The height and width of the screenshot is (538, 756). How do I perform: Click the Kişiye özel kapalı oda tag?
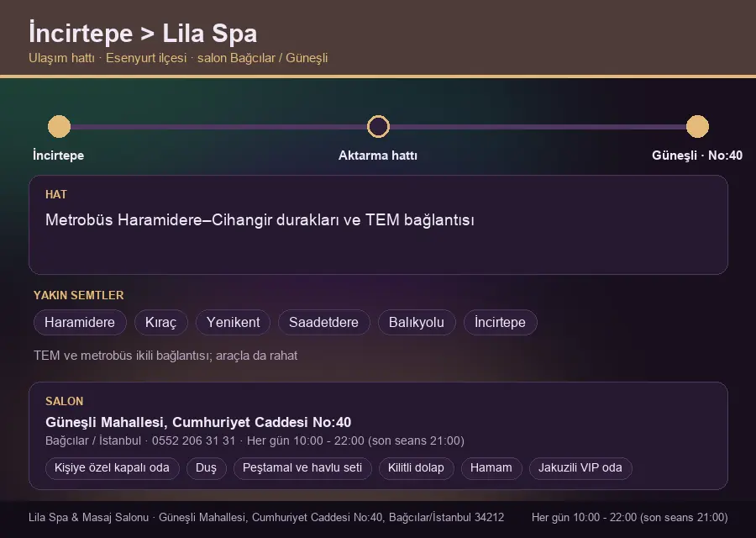tap(112, 468)
